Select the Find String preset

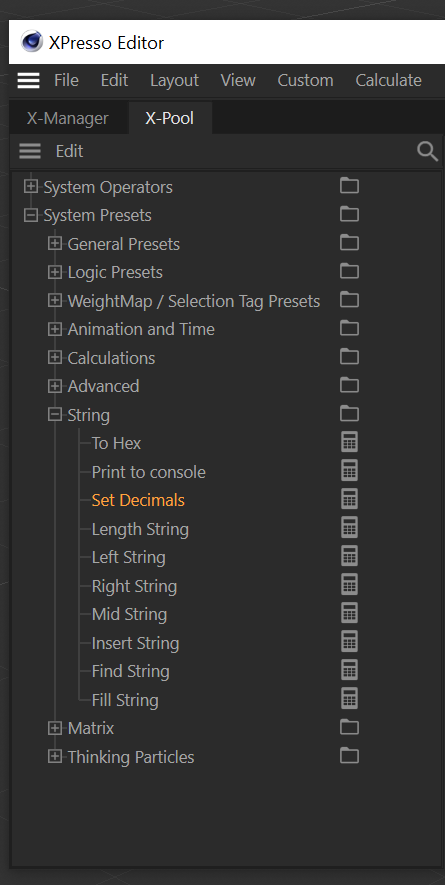(x=130, y=671)
